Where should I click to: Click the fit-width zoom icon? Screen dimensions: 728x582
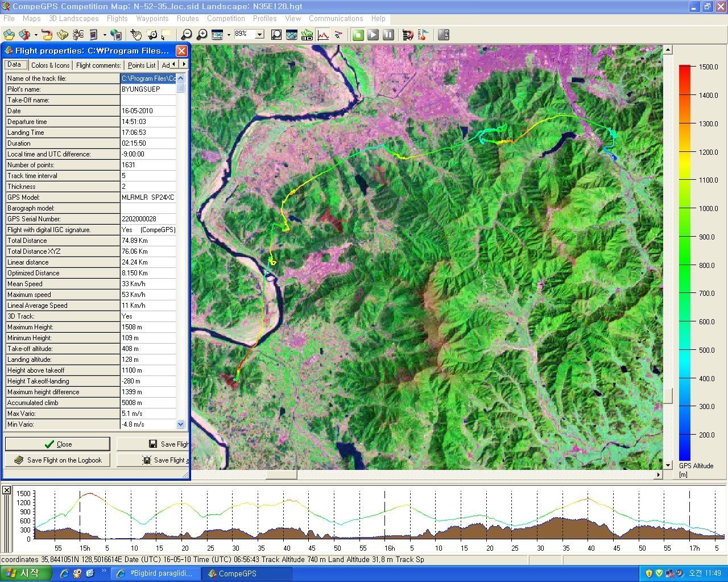(217, 35)
